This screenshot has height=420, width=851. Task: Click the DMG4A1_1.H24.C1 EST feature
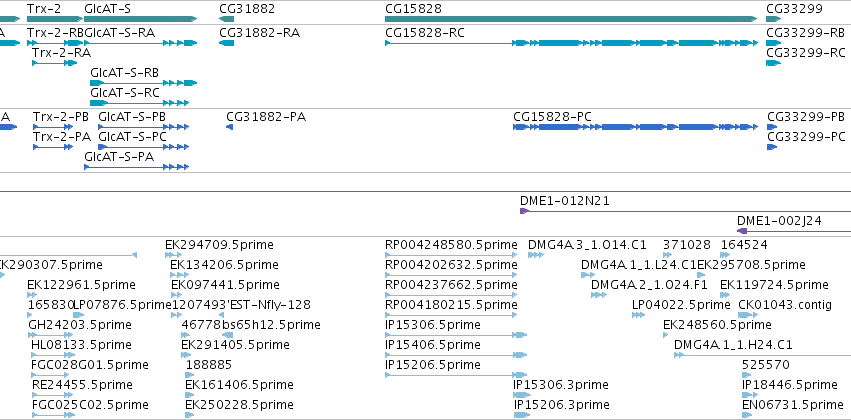762,355
